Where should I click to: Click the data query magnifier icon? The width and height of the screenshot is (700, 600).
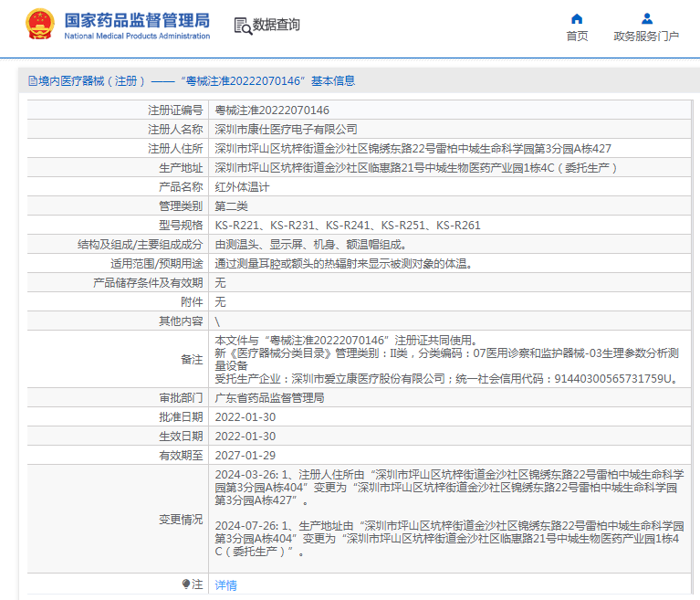click(x=243, y=26)
